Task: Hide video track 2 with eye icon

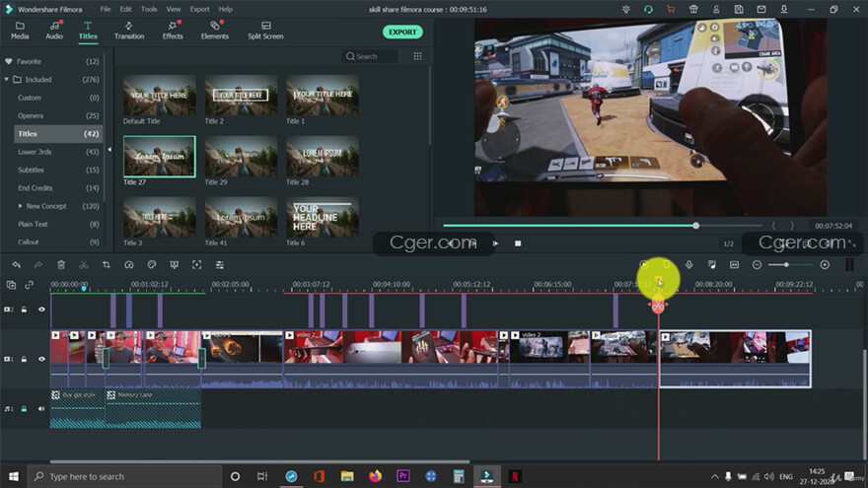Action: click(x=41, y=310)
